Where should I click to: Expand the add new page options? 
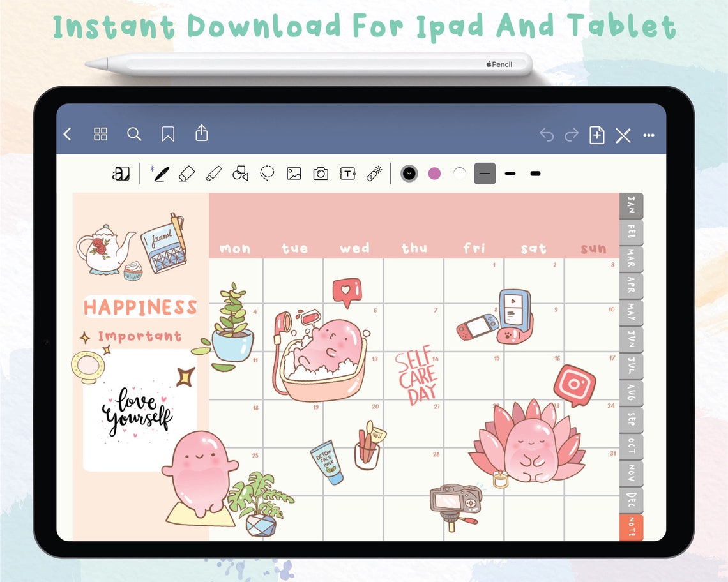click(597, 135)
